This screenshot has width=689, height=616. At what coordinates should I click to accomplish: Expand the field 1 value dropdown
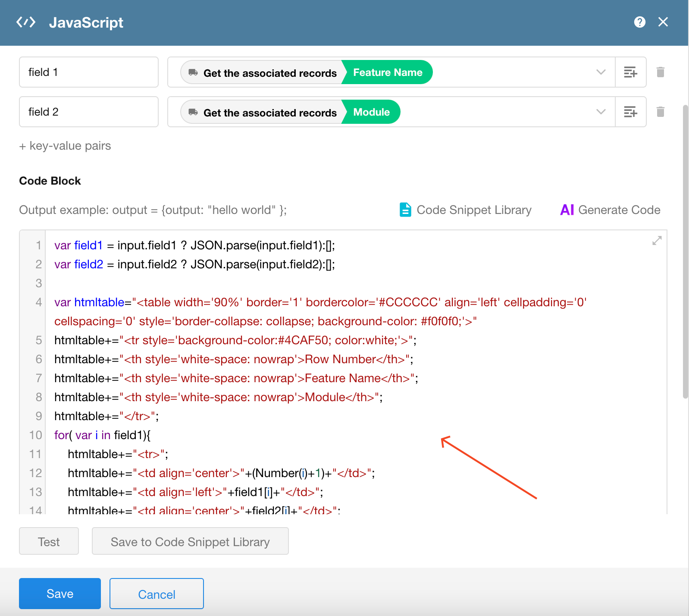tap(601, 72)
